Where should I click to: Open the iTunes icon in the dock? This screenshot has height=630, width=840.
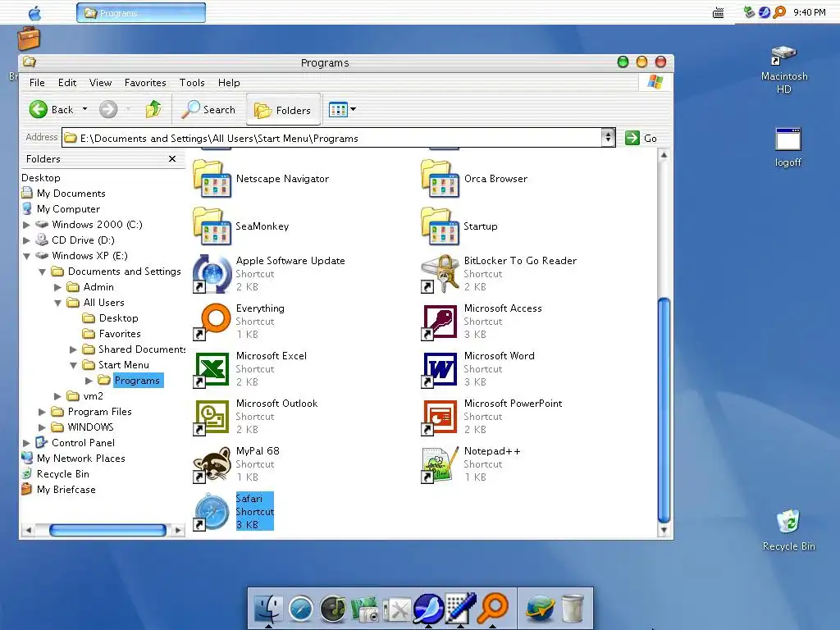click(333, 609)
